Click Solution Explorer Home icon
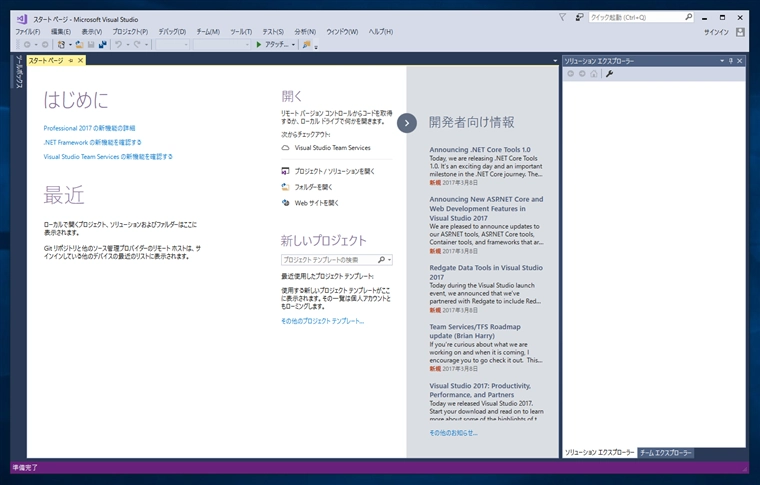This screenshot has width=760, height=485. point(594,74)
